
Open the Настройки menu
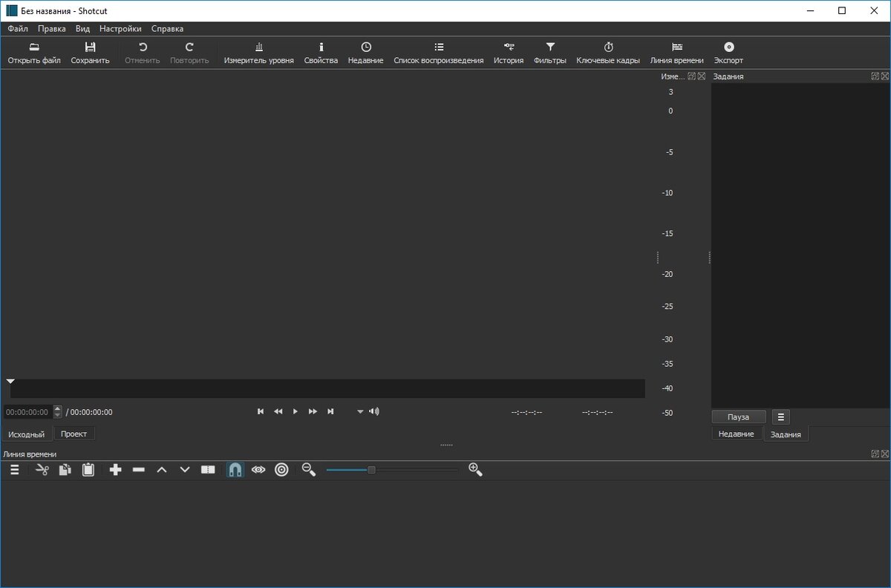click(x=120, y=29)
